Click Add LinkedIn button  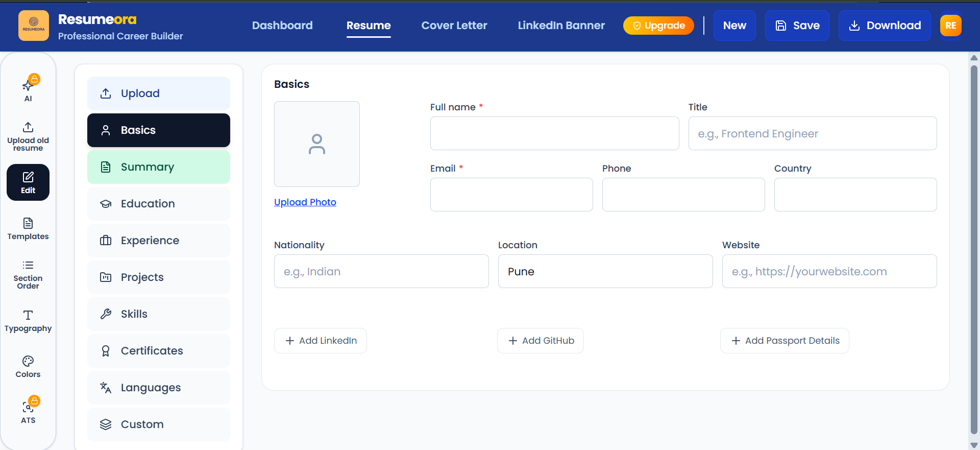[321, 341]
